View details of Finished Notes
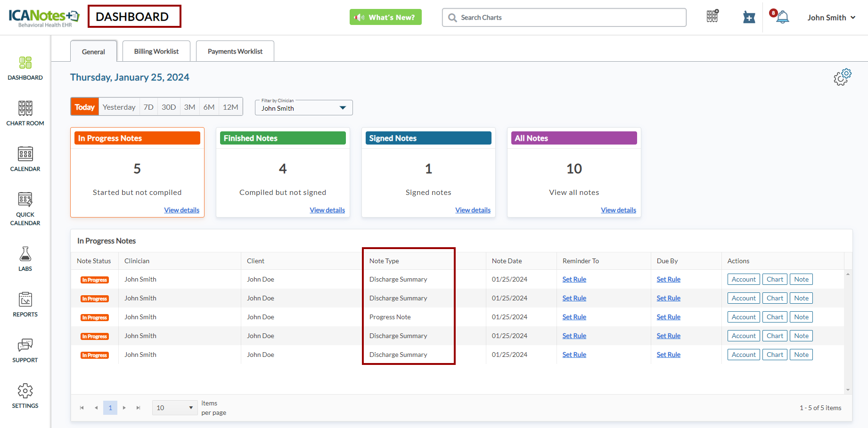Viewport: 868px width, 428px height. (327, 210)
